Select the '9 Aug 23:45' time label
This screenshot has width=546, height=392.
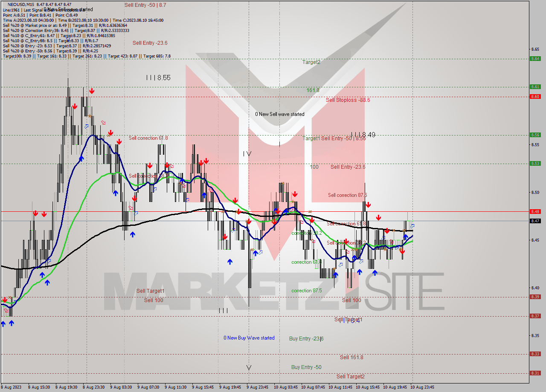point(258,387)
